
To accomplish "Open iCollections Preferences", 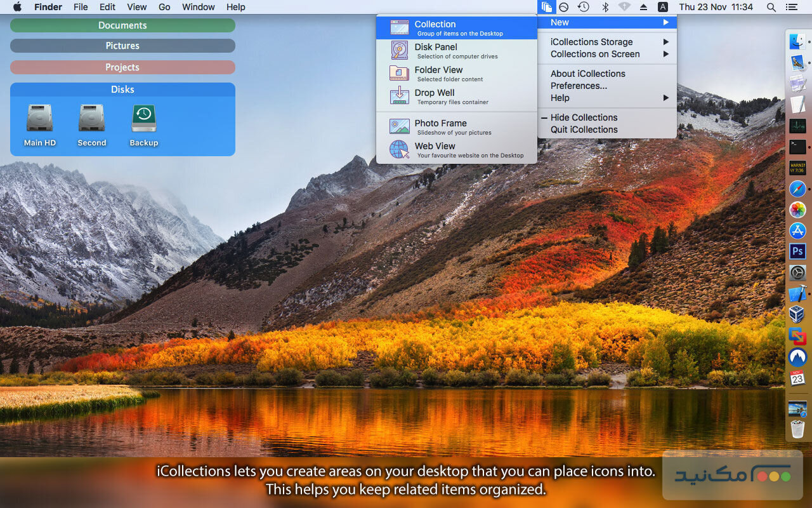I will [x=579, y=85].
